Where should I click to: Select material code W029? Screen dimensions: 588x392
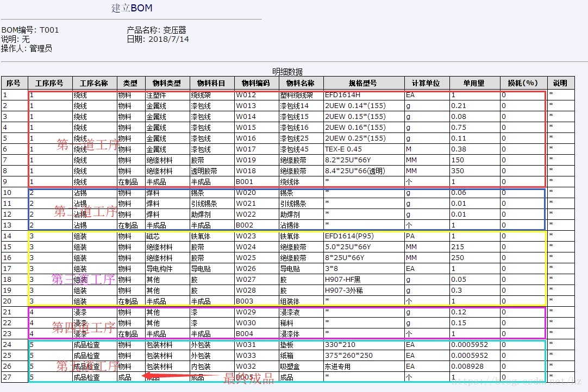pyautogui.click(x=246, y=312)
